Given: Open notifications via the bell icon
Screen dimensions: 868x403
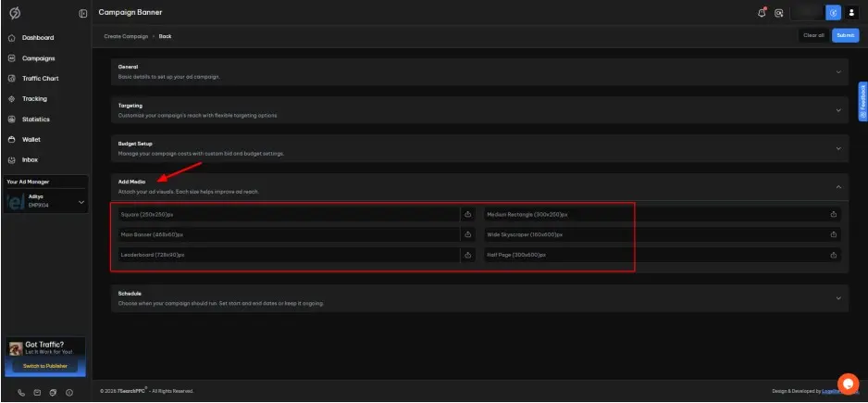Looking at the screenshot, I should (x=762, y=13).
